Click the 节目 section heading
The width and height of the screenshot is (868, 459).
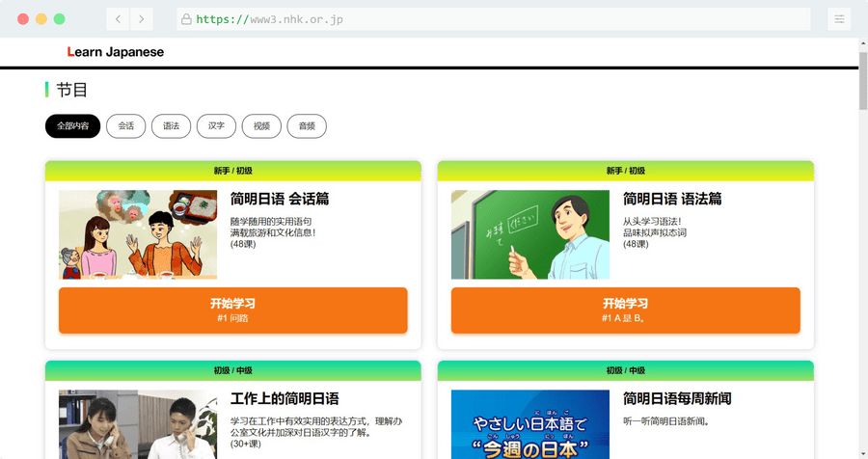(72, 90)
